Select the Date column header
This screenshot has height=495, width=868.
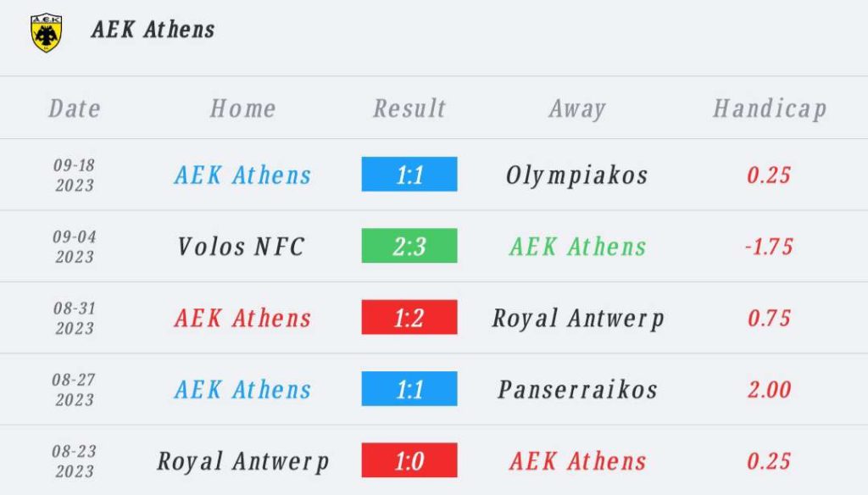75,108
